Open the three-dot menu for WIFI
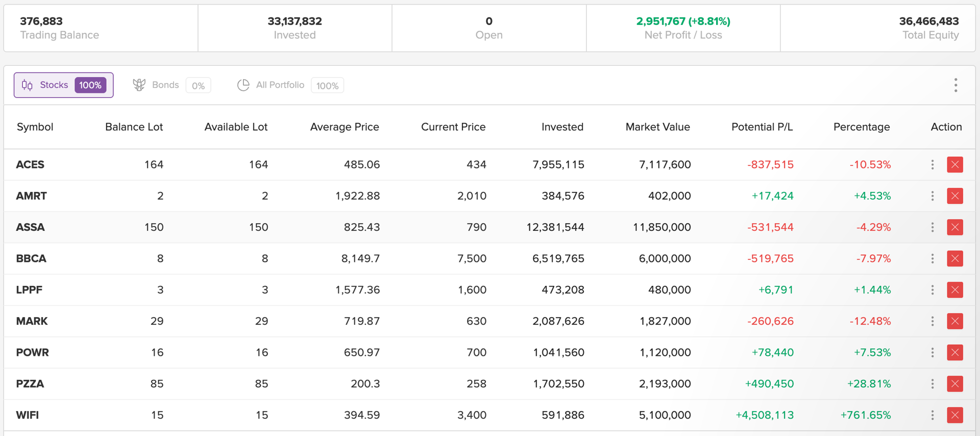The width and height of the screenshot is (980, 436). (x=933, y=415)
